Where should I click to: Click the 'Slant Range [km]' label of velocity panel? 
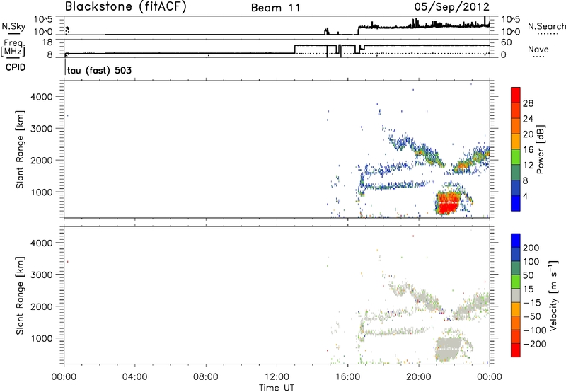20,295
